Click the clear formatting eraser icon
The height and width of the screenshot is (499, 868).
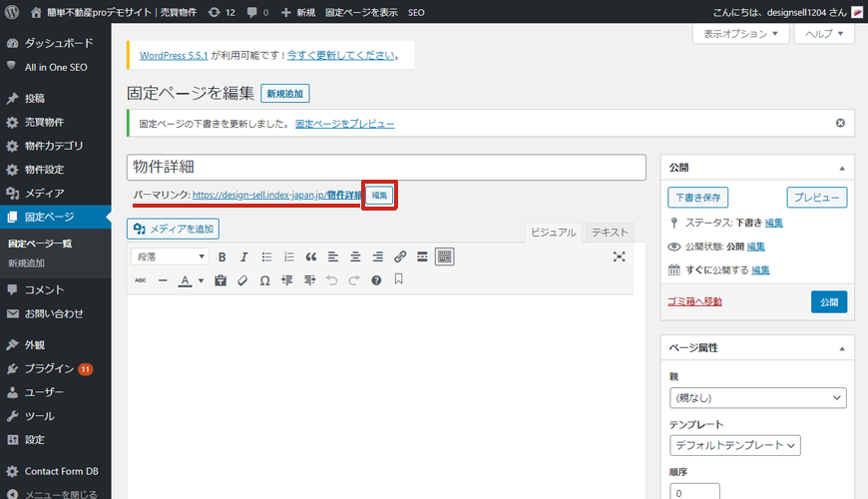242,280
